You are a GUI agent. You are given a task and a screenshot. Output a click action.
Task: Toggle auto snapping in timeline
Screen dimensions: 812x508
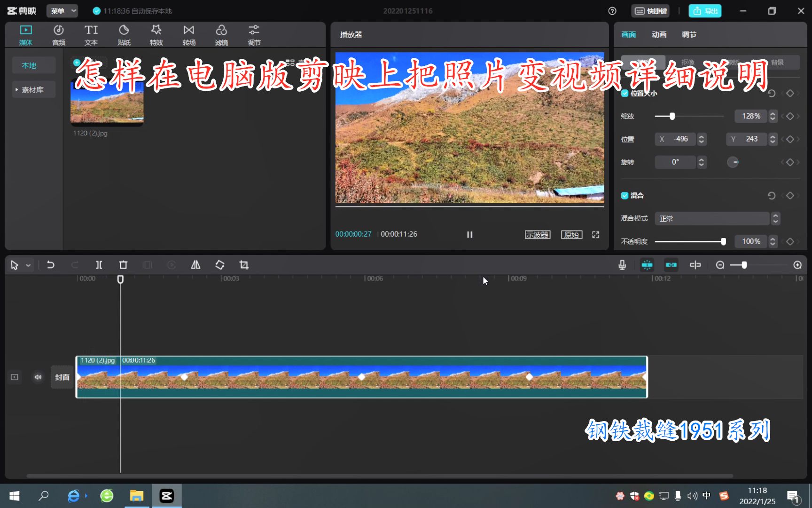(671, 265)
